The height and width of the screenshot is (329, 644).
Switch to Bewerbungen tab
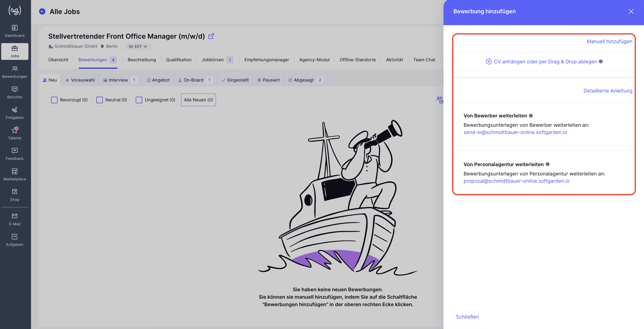coord(97,60)
